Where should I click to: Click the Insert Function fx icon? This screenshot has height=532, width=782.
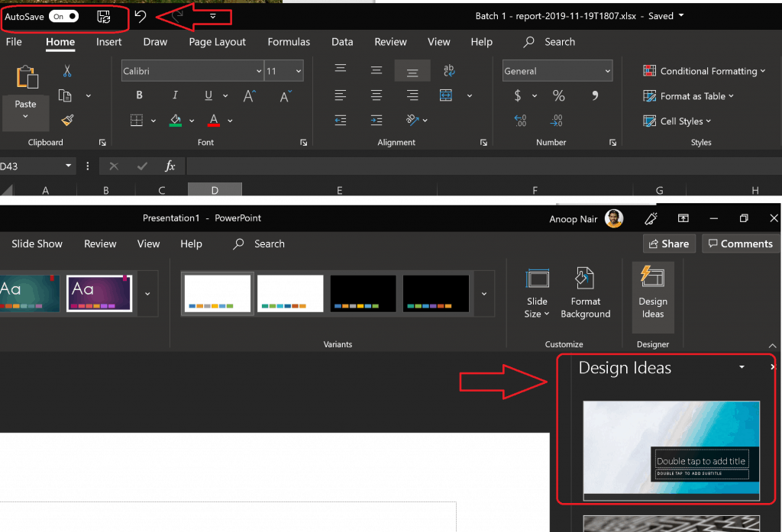(170, 166)
